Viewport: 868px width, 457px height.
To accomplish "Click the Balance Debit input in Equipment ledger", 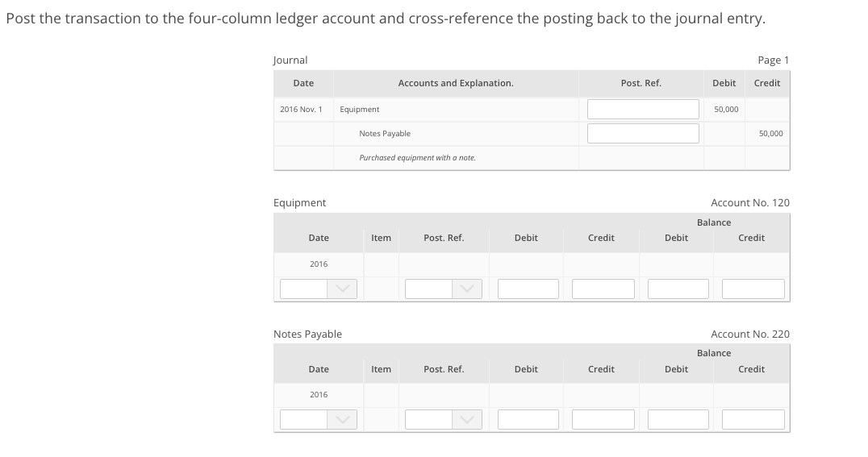I will tap(678, 289).
